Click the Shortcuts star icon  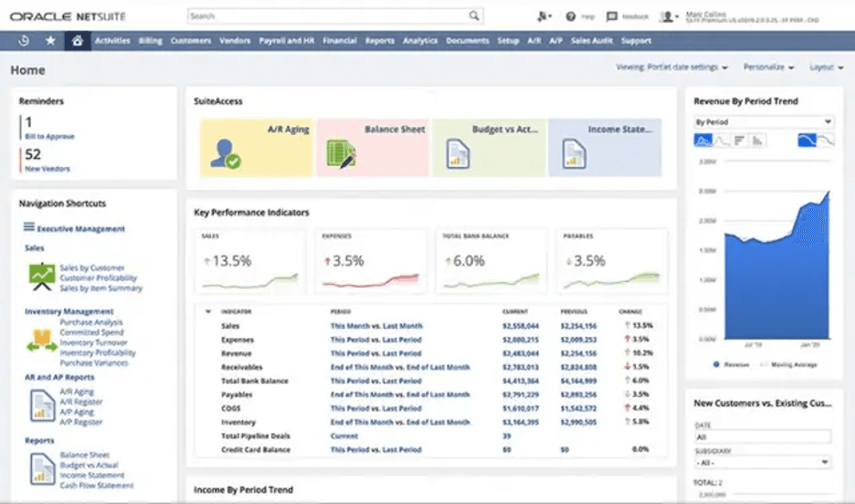point(50,41)
